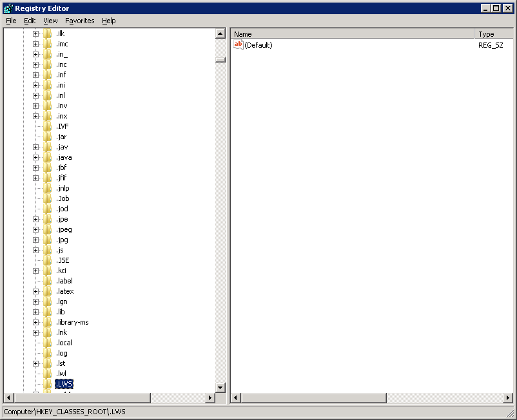Viewport: 517px width, 420px height.
Task: Expand the .lst key
Action: point(35,363)
